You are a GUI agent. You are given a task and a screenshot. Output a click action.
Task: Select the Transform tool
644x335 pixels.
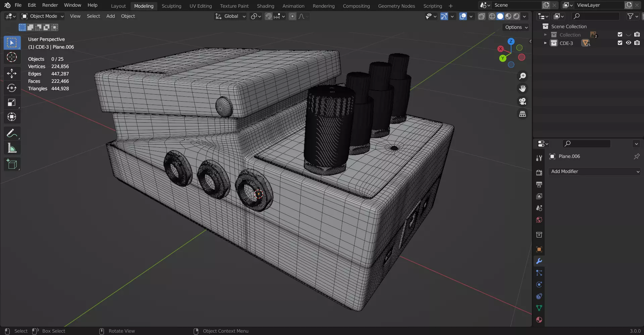click(12, 117)
